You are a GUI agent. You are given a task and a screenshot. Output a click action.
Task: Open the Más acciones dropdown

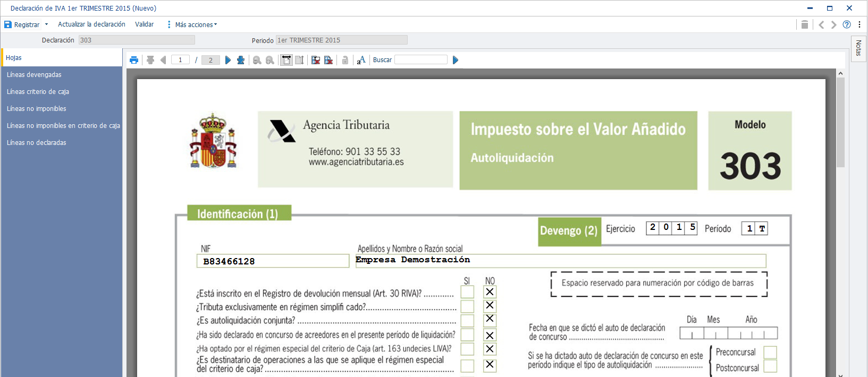pyautogui.click(x=196, y=24)
